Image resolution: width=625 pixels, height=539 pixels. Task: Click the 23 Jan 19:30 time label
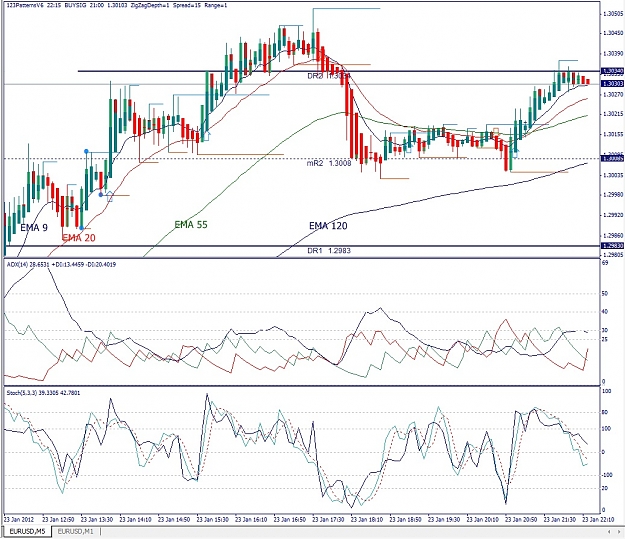444,520
